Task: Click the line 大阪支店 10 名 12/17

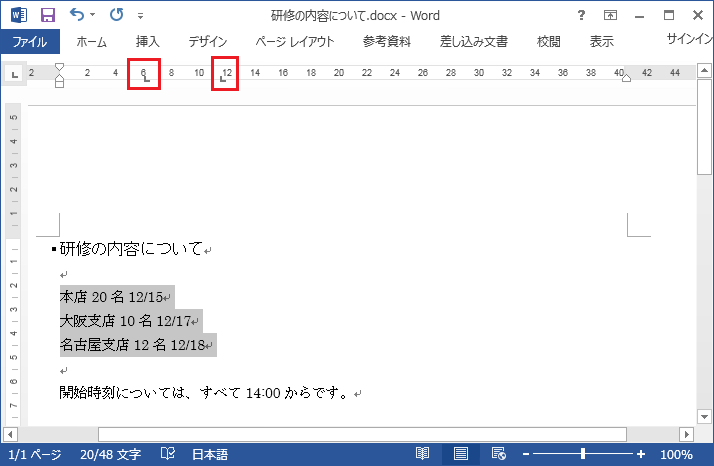Action: point(126,321)
